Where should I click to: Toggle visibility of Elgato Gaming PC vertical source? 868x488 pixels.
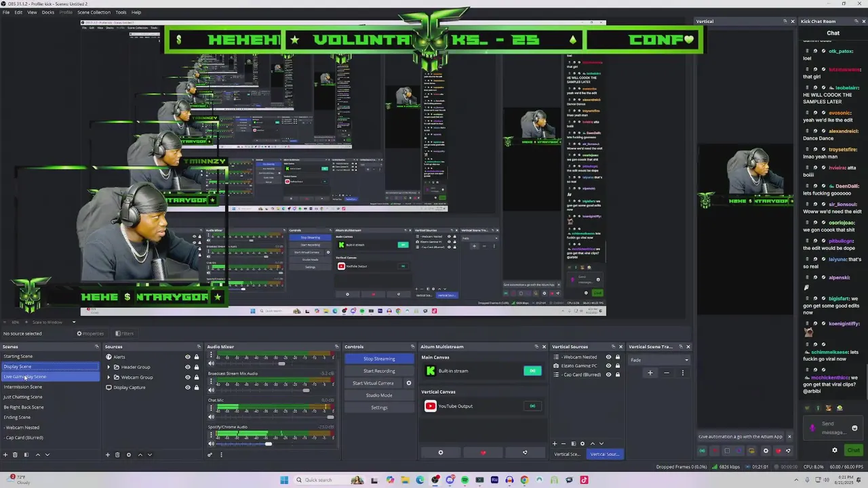point(608,366)
